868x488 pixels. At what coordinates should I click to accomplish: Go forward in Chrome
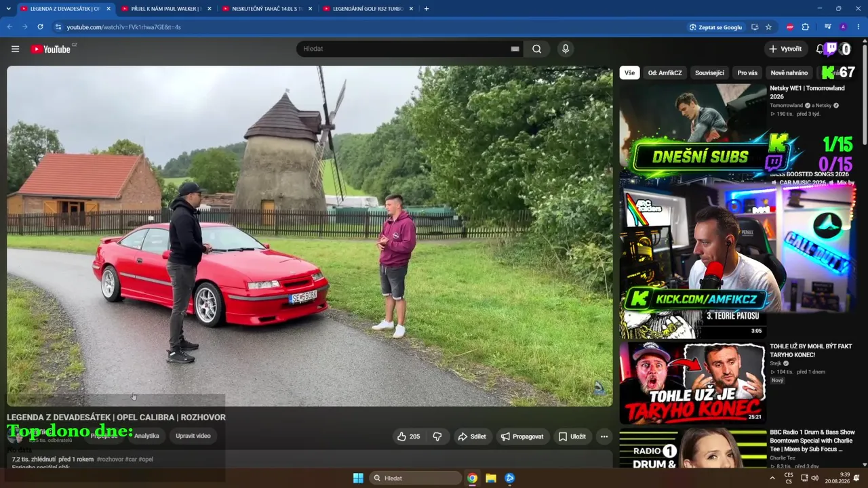(x=25, y=27)
